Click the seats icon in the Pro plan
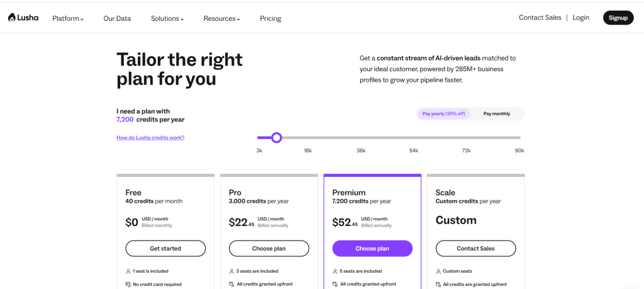644x289 pixels. click(x=231, y=271)
